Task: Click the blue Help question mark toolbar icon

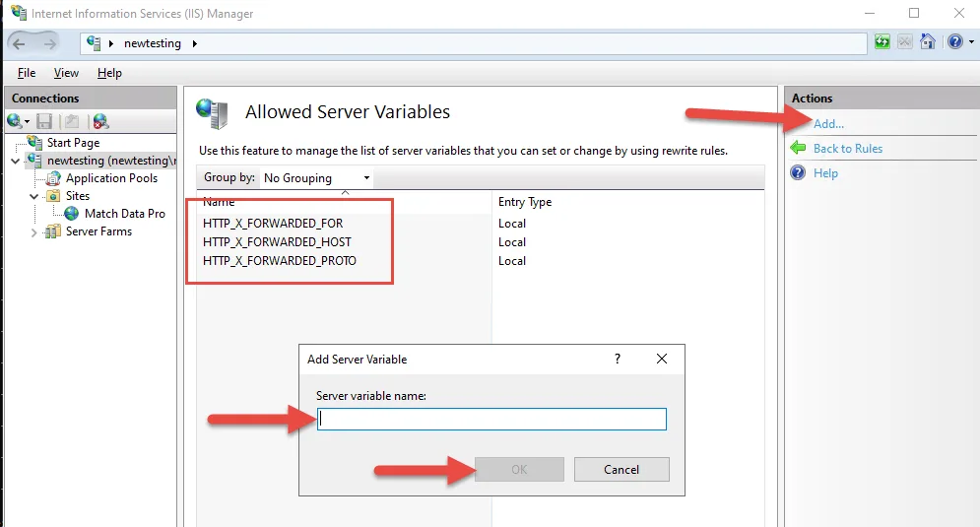Action: 952,42
